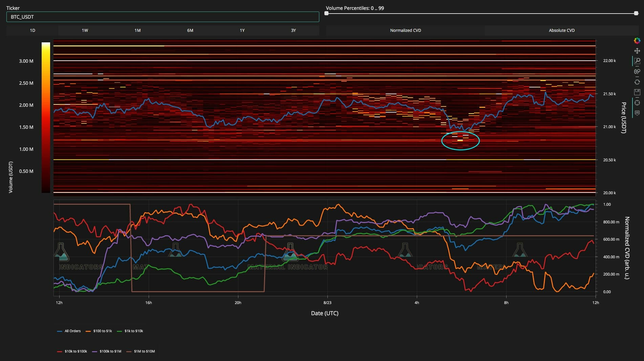Screen dimensions: 644x361
Task: Click the 16h time axis label
Action: [149, 303]
